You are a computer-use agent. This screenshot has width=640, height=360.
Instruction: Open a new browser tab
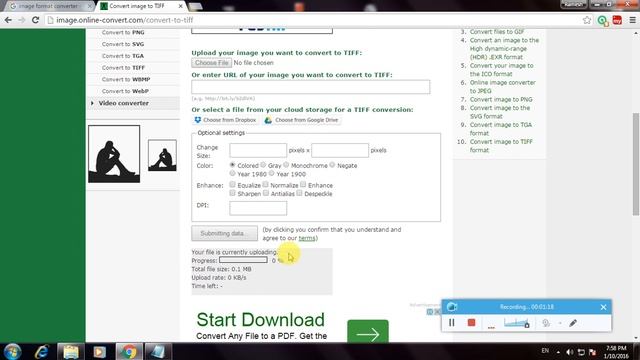(x=196, y=6)
